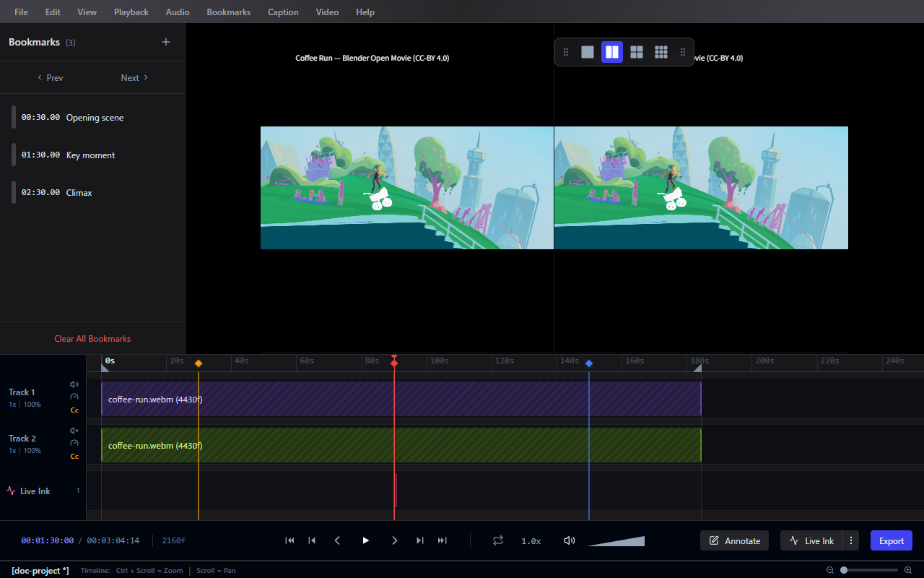Select the Key moment bookmark
The image size is (924, 578).
[x=91, y=155]
